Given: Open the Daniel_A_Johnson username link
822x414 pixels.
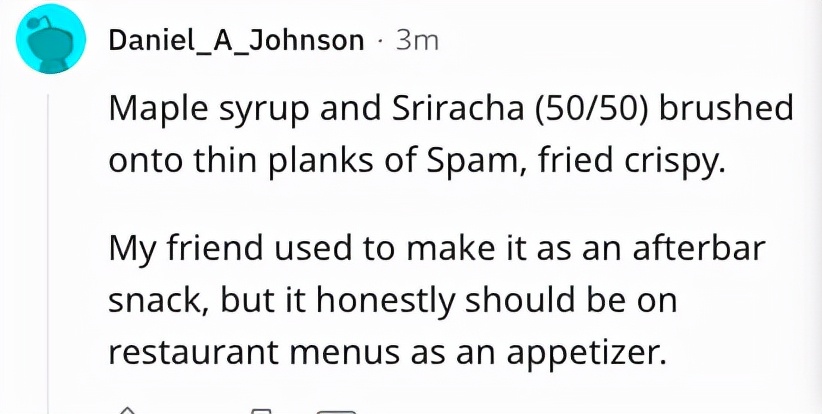Looking at the screenshot, I should [x=236, y=40].
